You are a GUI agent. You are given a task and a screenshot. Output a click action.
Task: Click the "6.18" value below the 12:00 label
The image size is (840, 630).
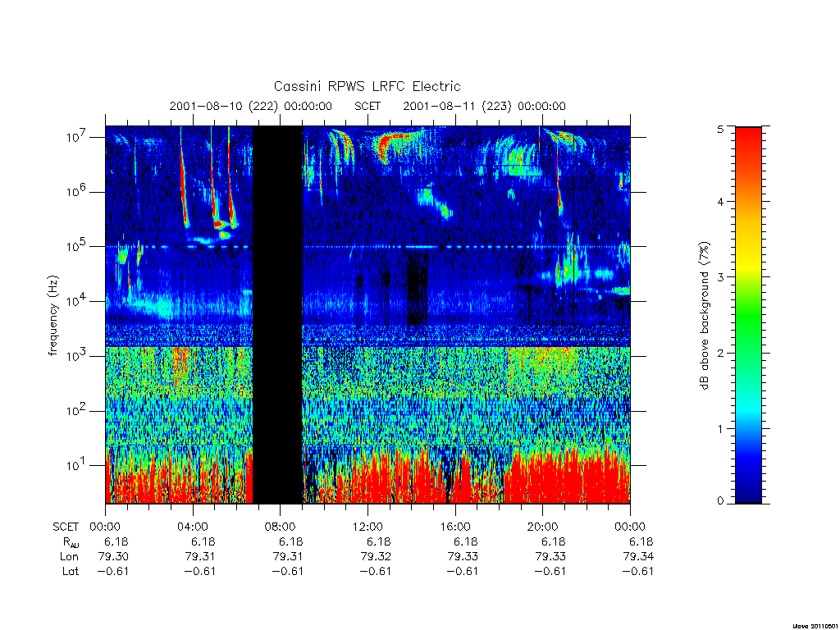[x=378, y=541]
